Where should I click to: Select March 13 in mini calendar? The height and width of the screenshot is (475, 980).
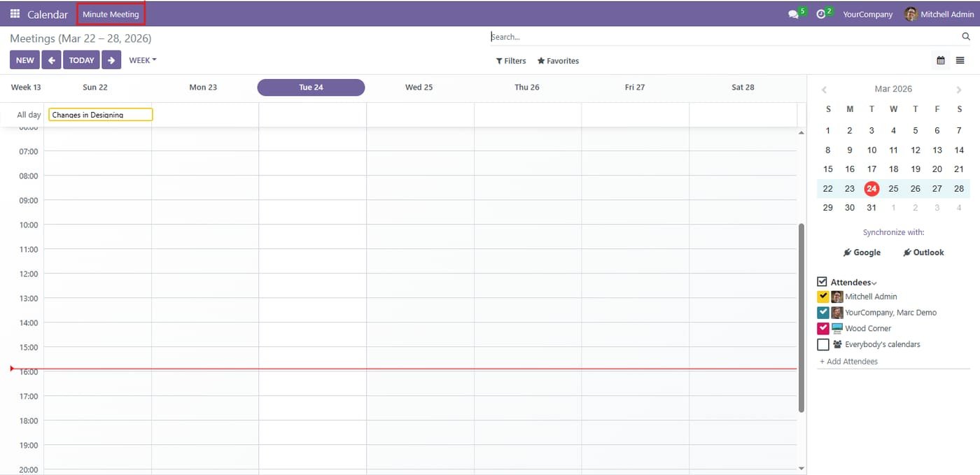(937, 150)
